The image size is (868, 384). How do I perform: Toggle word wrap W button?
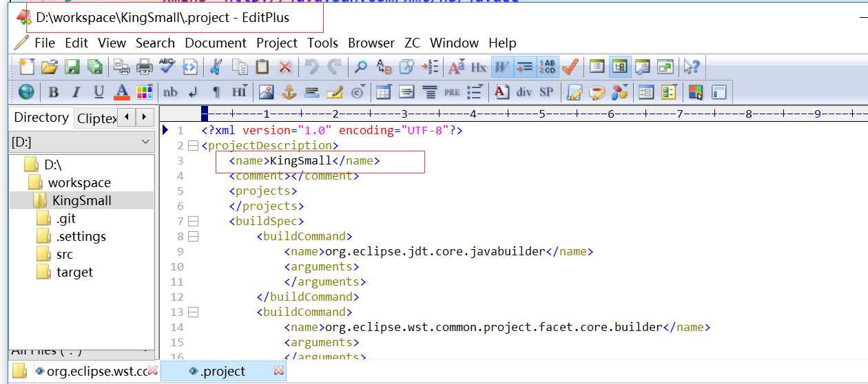[x=502, y=67]
